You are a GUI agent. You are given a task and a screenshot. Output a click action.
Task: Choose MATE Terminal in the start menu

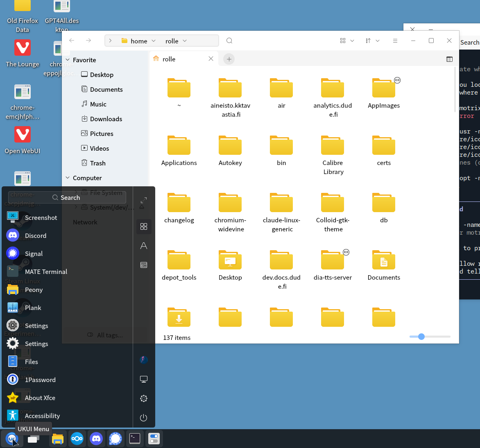(x=46, y=272)
